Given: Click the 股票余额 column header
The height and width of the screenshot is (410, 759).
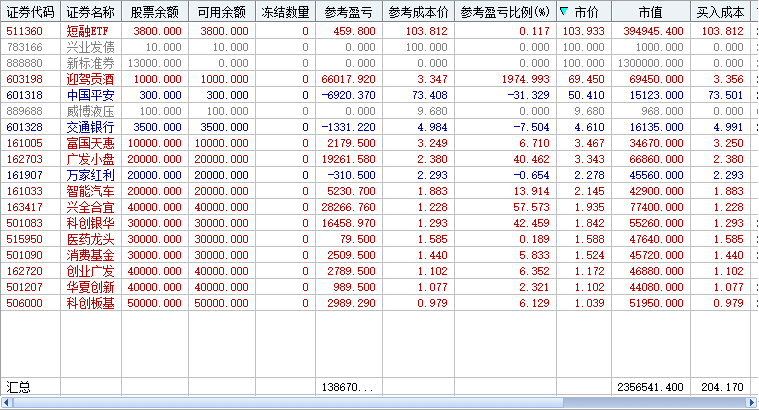Looking at the screenshot, I should coord(155,12).
